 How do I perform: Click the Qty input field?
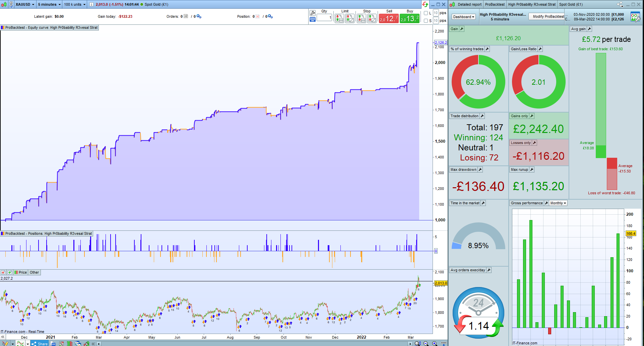324,18
